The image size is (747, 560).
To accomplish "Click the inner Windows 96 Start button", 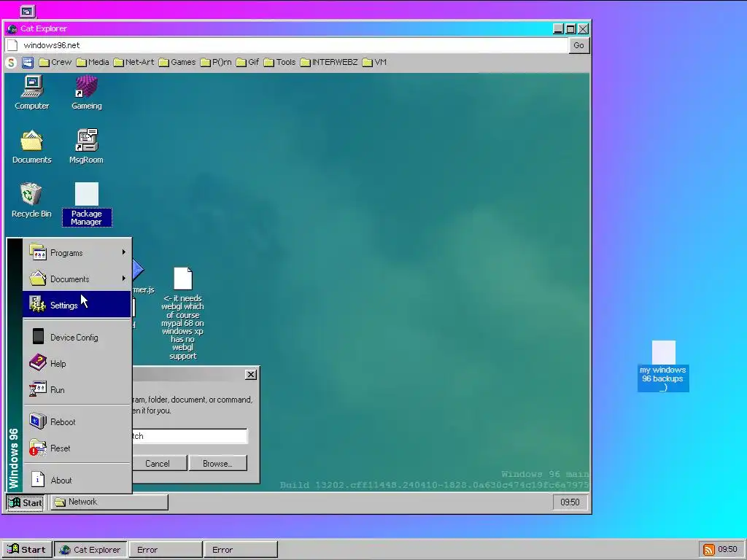I will click(26, 502).
